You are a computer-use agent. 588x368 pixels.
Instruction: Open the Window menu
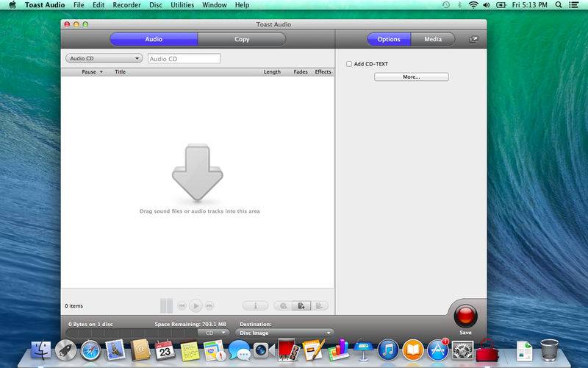click(215, 5)
